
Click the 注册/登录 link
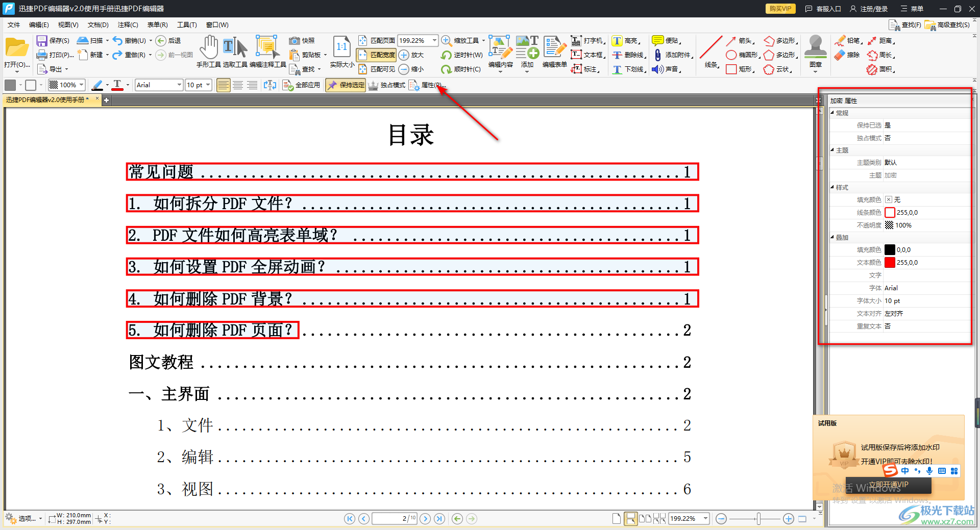point(869,9)
